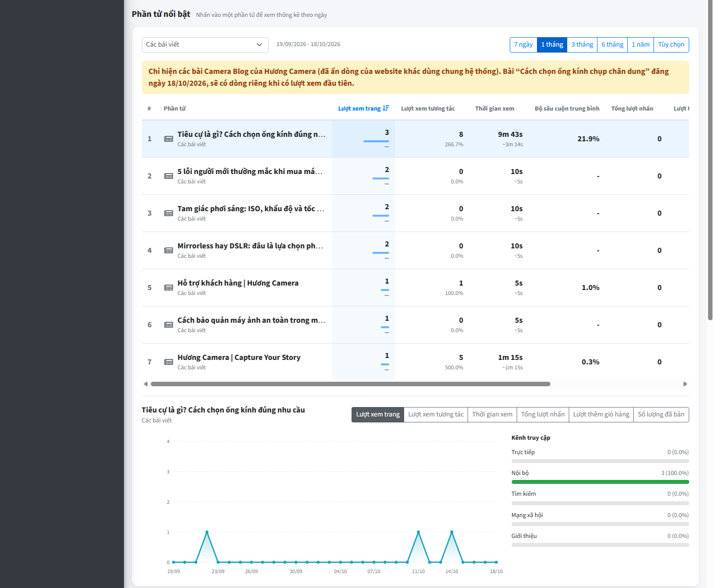Click the table's right scroll arrow
This screenshot has width=714, height=588.
685,384
